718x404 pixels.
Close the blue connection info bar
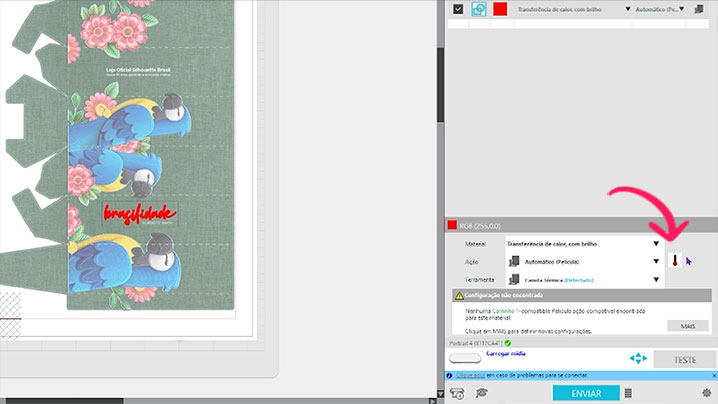coord(714,376)
